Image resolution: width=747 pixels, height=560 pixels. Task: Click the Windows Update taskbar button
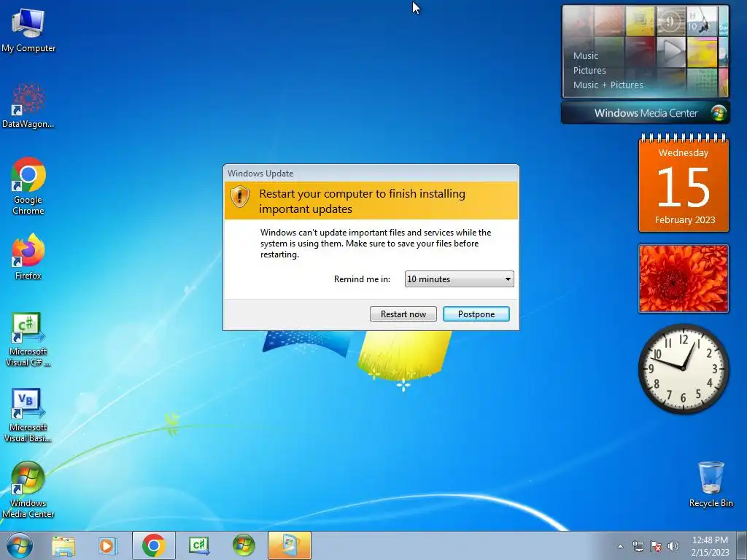point(289,545)
